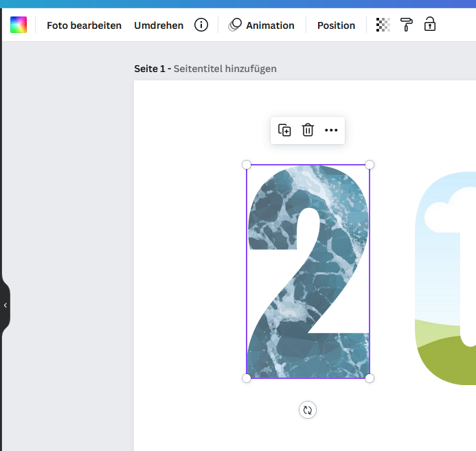476x451 pixels.
Task: Collapse the side panel with the arrow tab
Action: click(x=5, y=305)
